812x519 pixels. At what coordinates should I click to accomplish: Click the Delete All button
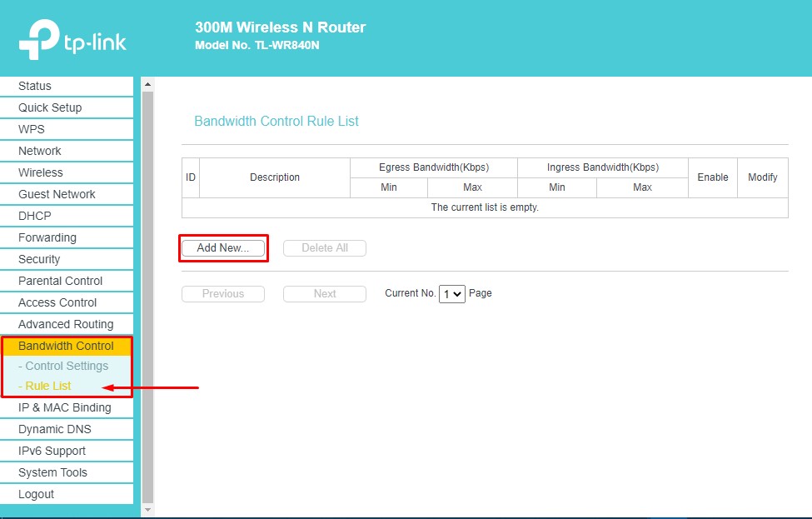coord(324,248)
